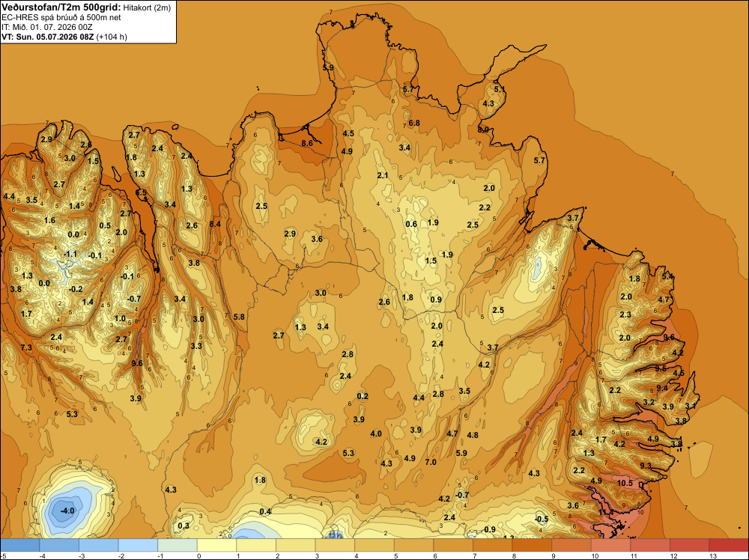Click the '2.5' value left of '2.9'
This screenshot has height=560, width=749.
click(x=261, y=206)
